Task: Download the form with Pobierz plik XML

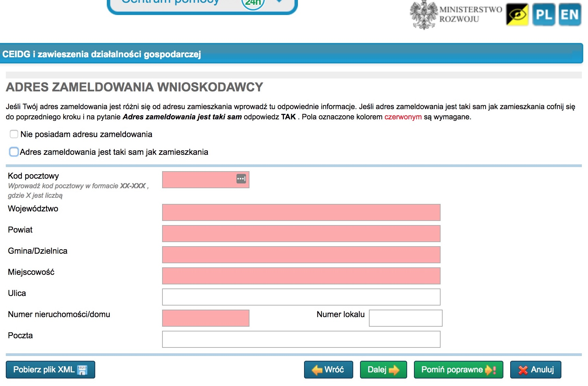Action: click(x=51, y=370)
